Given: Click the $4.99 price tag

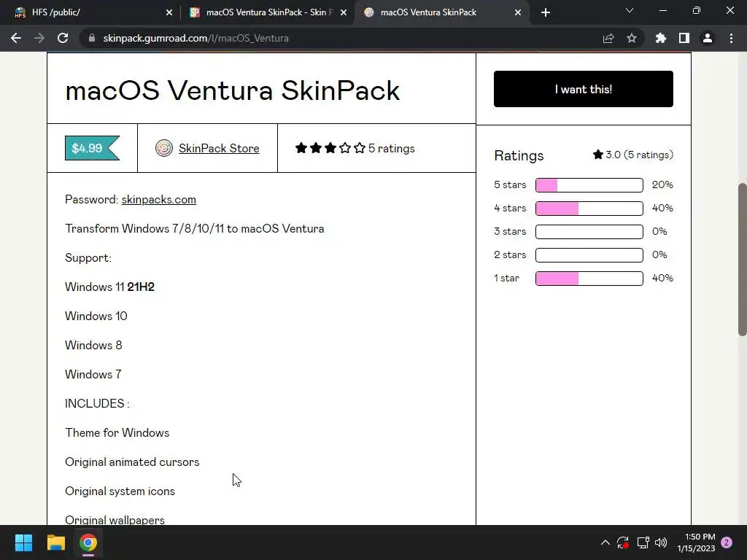Looking at the screenshot, I should pyautogui.click(x=92, y=148).
